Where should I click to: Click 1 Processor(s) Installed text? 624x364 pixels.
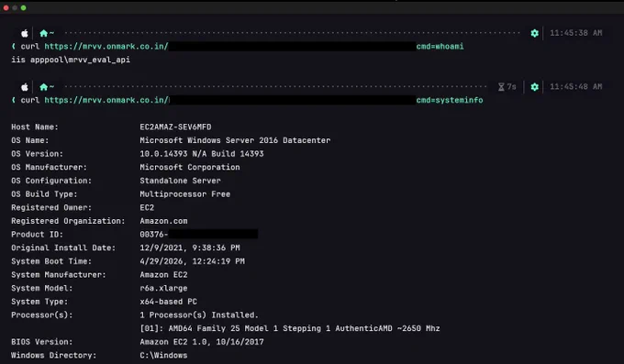(x=199, y=315)
